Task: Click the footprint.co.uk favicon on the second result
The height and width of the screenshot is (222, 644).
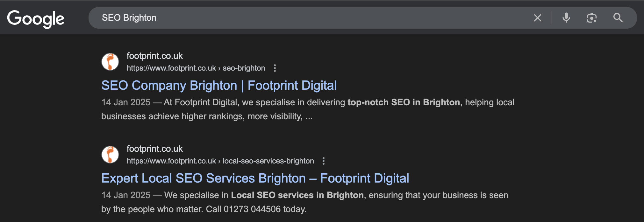Action: [x=110, y=155]
